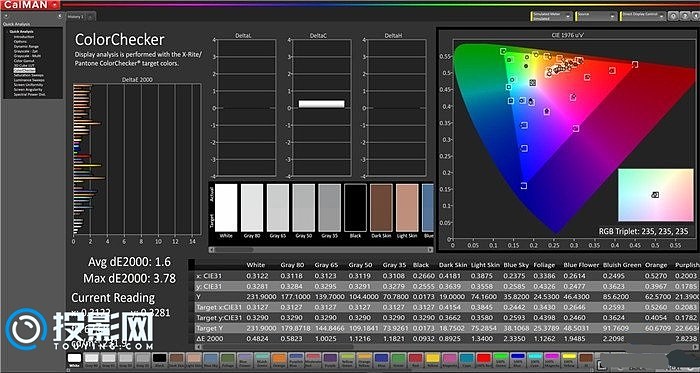
Task: Click the left arrow icon atop sidebar
Action: (x=60, y=16)
